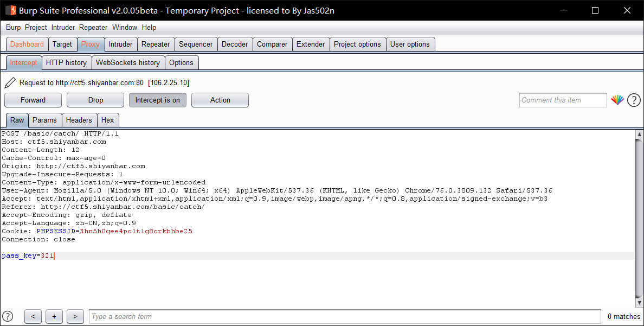Click the pass_key=321 body parameter

coord(28,255)
